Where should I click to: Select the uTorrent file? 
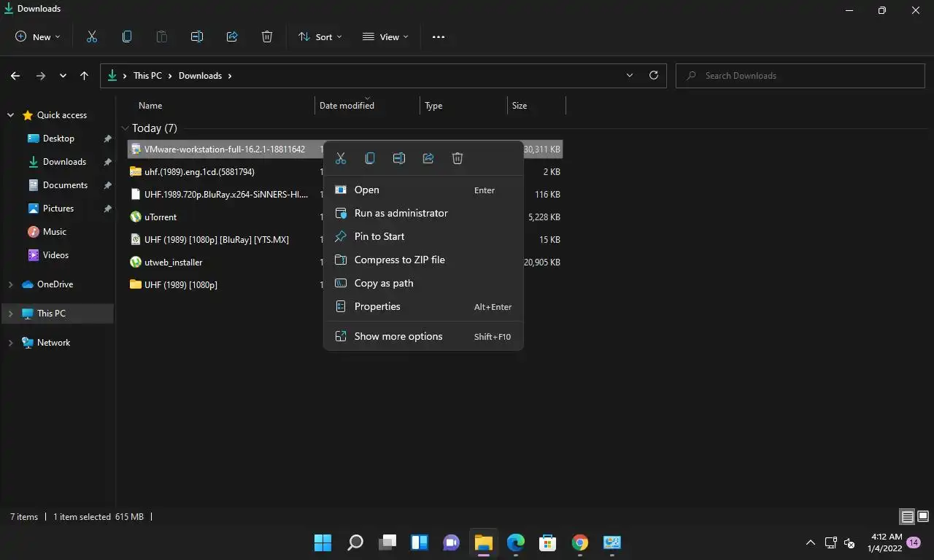161,217
